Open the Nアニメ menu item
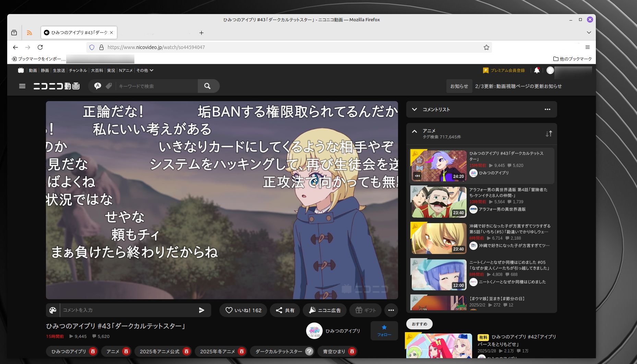This screenshot has height=364, width=637. click(x=126, y=70)
